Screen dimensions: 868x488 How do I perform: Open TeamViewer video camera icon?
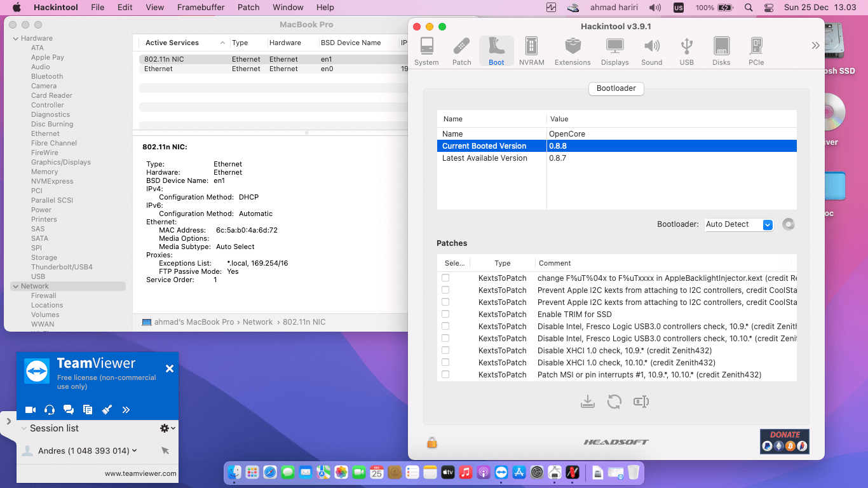click(x=31, y=410)
